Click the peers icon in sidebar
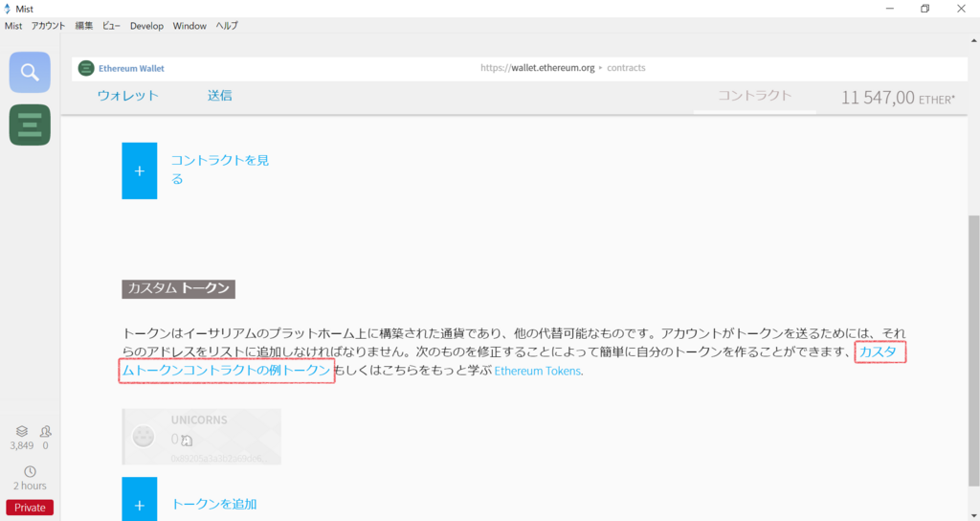This screenshot has width=980, height=521. click(x=46, y=431)
